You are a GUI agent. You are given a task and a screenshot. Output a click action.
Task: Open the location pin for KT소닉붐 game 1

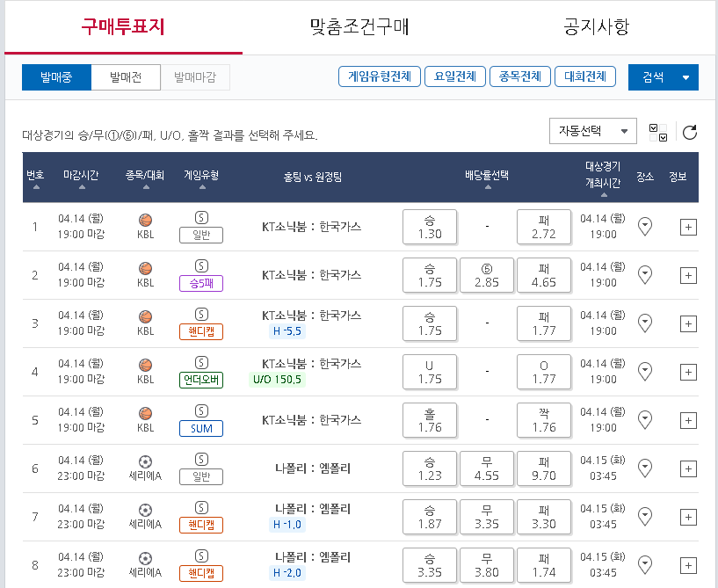click(x=645, y=226)
